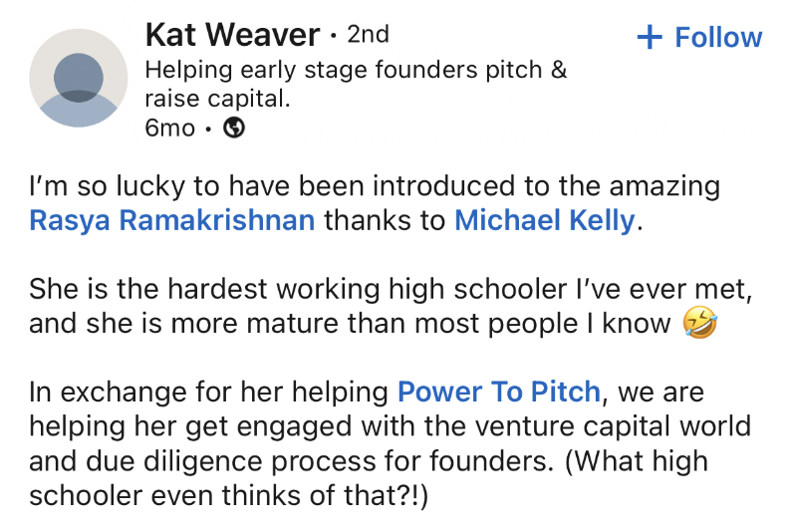This screenshot has height=532, width=791.
Task: Click the 2nd degree connection label
Action: pos(369,34)
